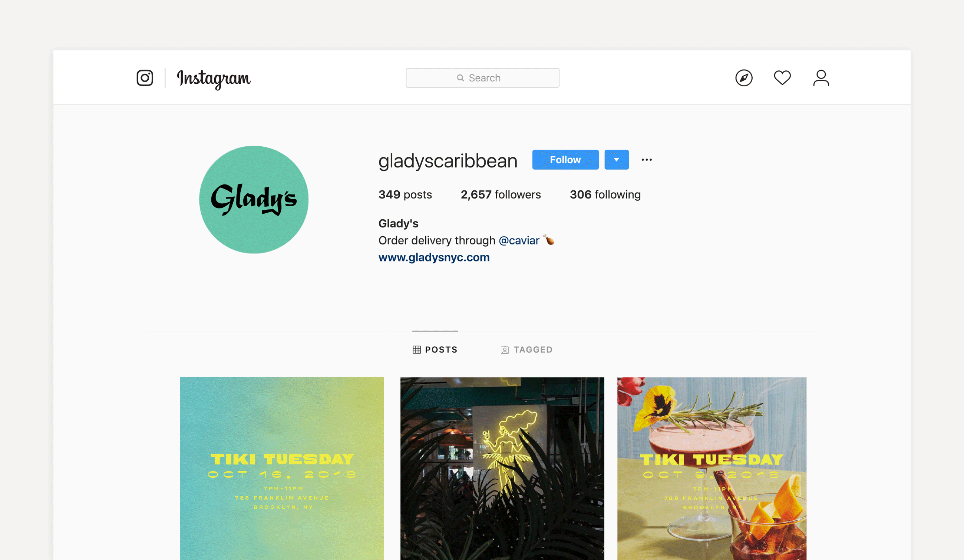
Task: Open the neon sign photo post
Action: pos(502,468)
